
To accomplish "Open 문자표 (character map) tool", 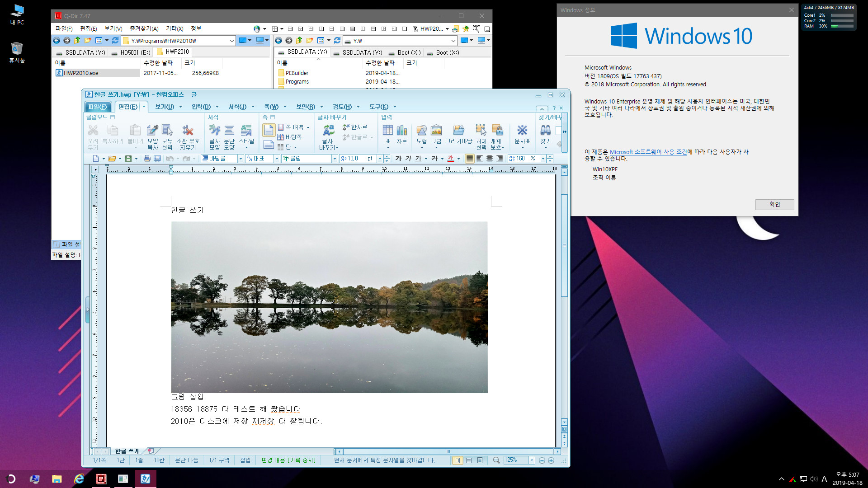I will point(522,136).
